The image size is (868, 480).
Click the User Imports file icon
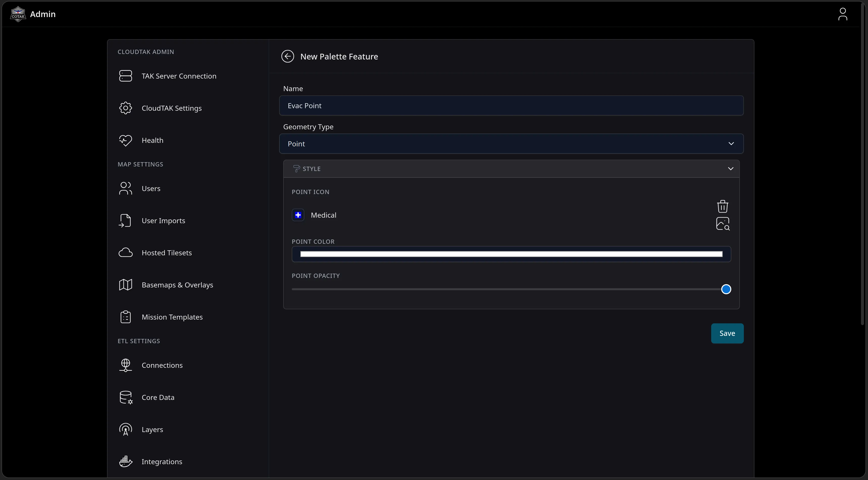point(125,220)
